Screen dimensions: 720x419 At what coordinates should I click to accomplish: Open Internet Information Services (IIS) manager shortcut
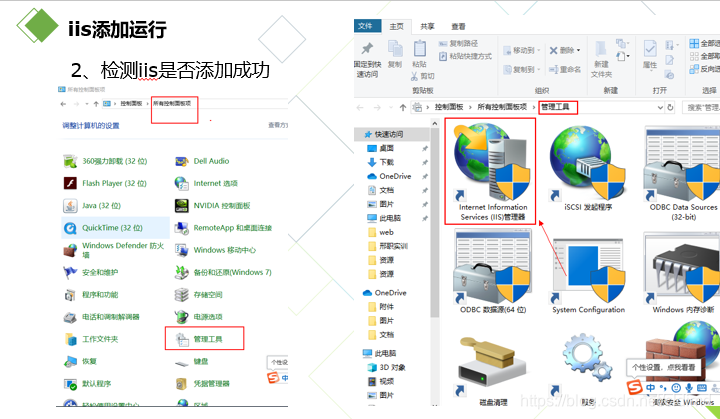pos(490,171)
